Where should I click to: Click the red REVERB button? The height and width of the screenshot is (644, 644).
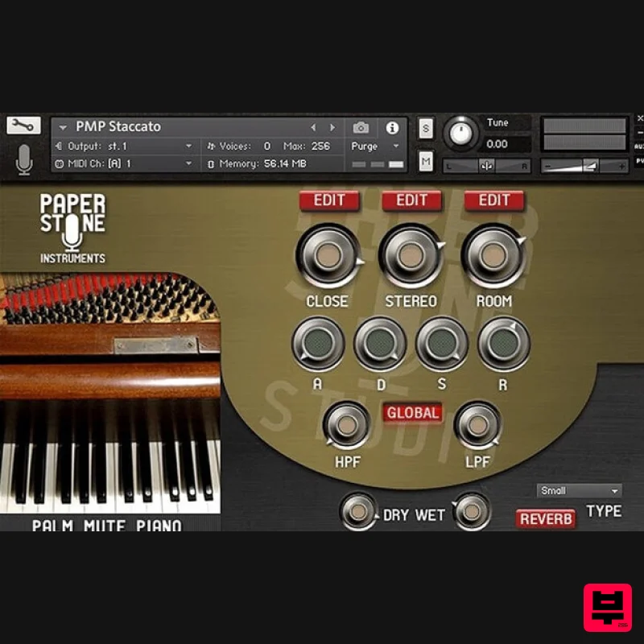pyautogui.click(x=546, y=519)
